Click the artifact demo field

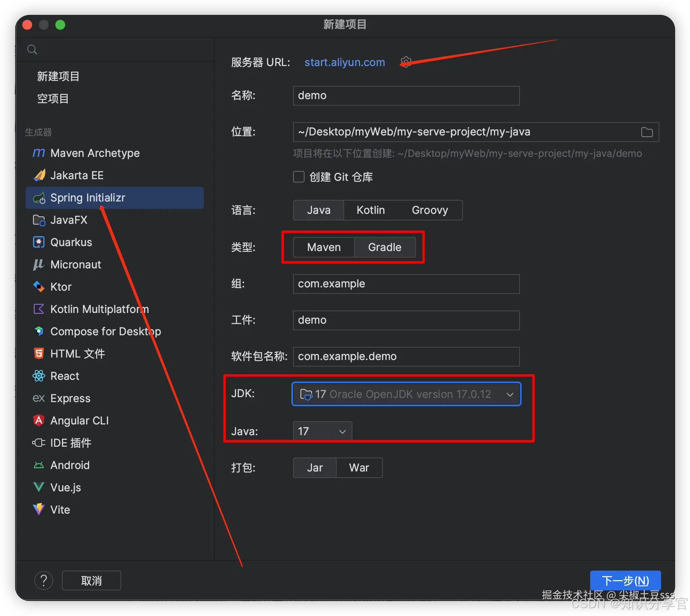(406, 320)
